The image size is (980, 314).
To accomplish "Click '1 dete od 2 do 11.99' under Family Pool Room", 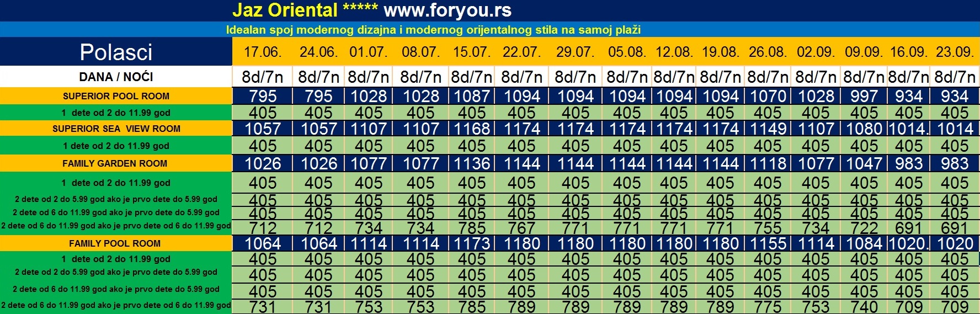I will [116, 259].
